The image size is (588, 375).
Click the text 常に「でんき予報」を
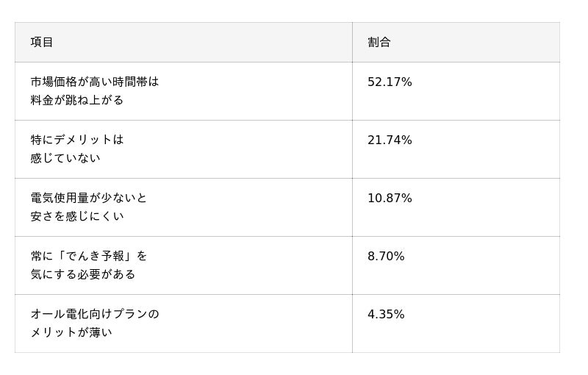click(x=89, y=256)
